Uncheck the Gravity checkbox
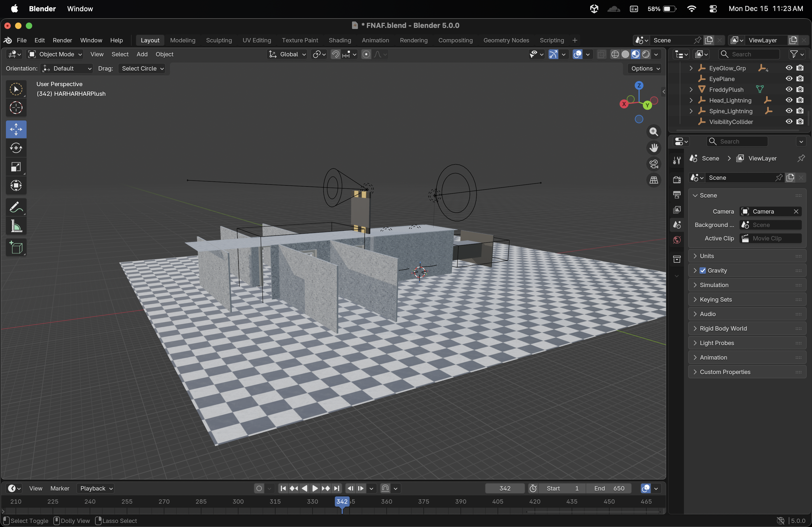 pos(703,270)
